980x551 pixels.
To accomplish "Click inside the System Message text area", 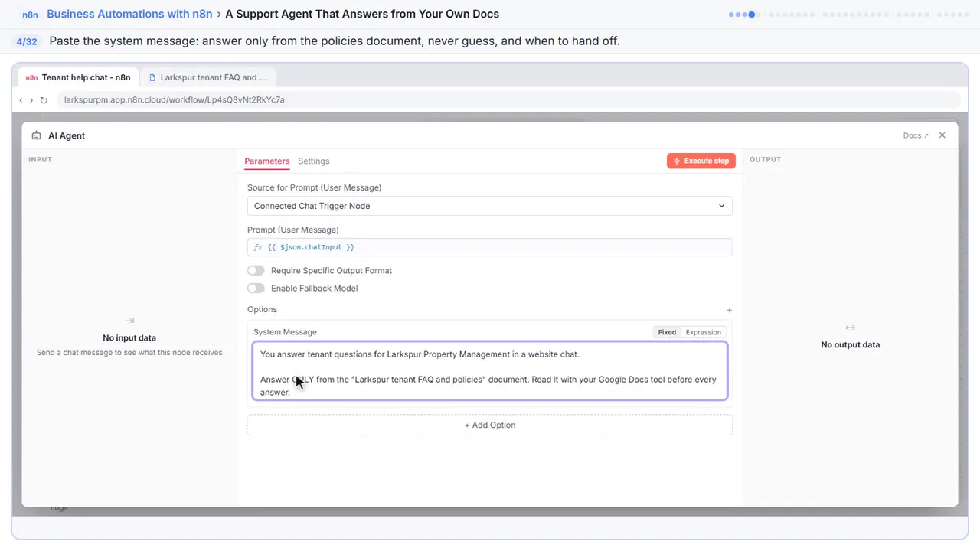I will coord(490,371).
